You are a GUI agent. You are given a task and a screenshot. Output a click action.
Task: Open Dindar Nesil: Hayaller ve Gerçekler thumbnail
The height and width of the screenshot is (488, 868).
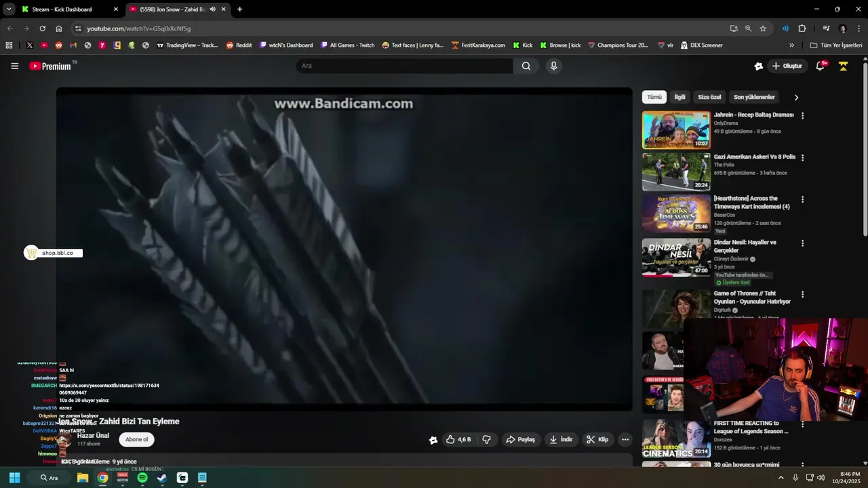pyautogui.click(x=676, y=258)
